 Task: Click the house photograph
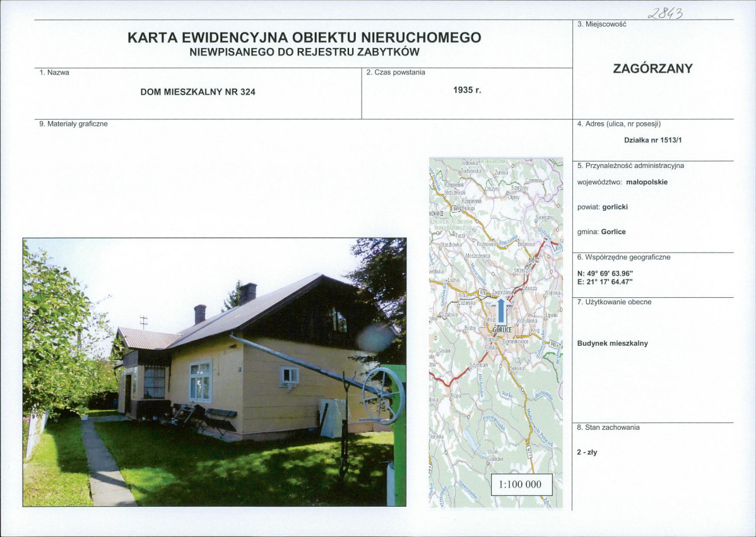point(215,372)
